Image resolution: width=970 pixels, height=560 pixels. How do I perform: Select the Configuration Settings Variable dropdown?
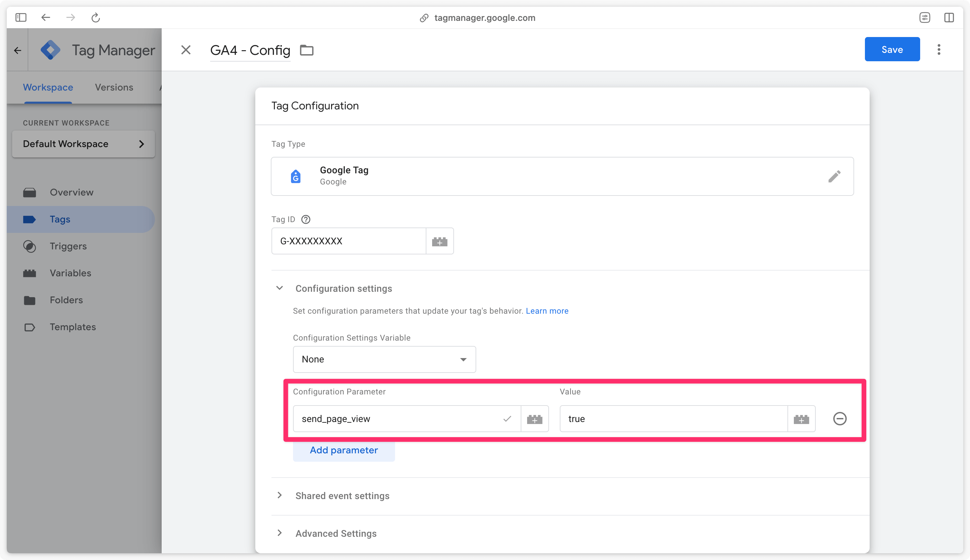pyautogui.click(x=384, y=359)
